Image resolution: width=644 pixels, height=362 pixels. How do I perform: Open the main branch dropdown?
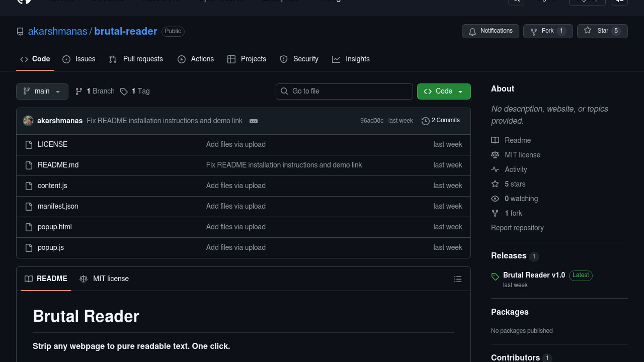pos(42,91)
